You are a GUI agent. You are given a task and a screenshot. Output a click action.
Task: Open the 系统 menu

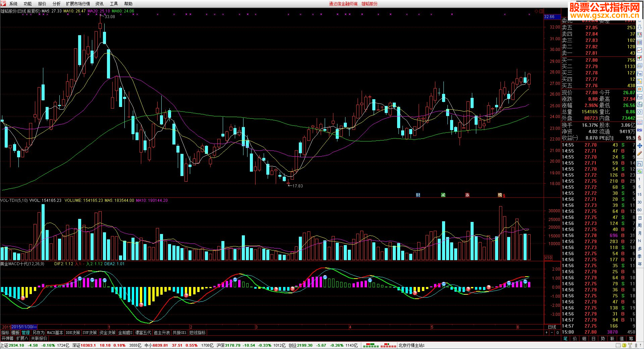click(x=13, y=4)
